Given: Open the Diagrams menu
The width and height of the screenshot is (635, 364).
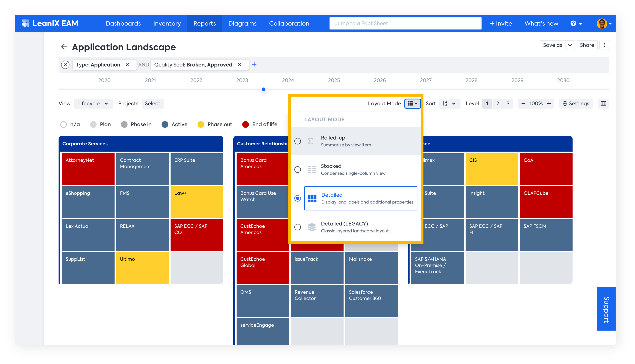Looking at the screenshot, I should pos(242,23).
